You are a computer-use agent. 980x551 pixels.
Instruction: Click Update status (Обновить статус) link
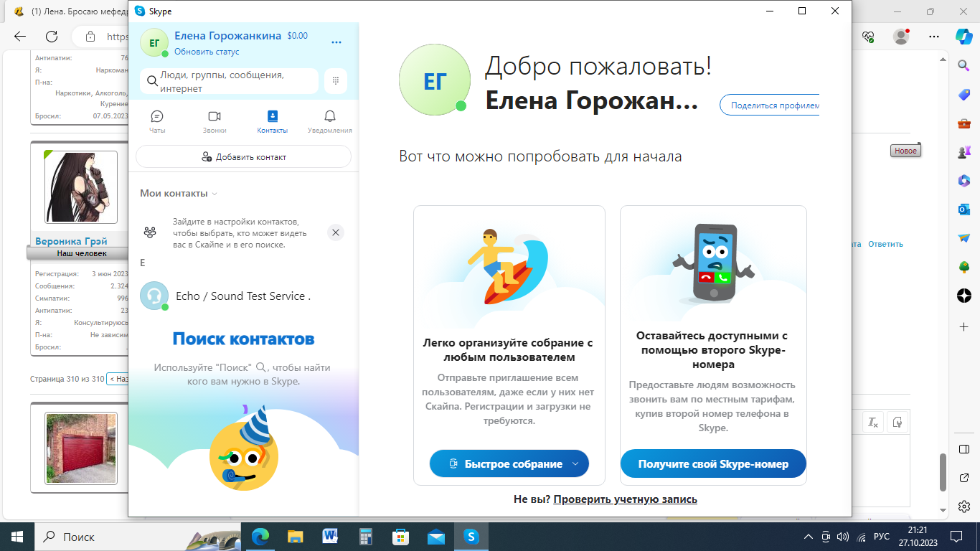pyautogui.click(x=207, y=52)
